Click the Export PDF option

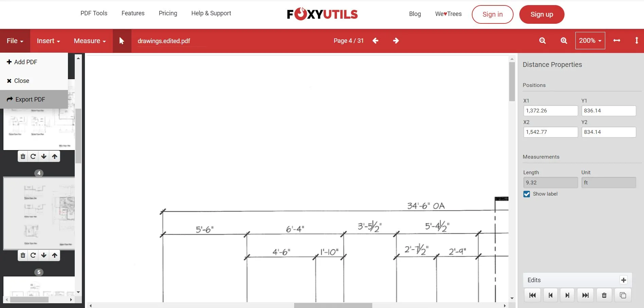pos(30,99)
